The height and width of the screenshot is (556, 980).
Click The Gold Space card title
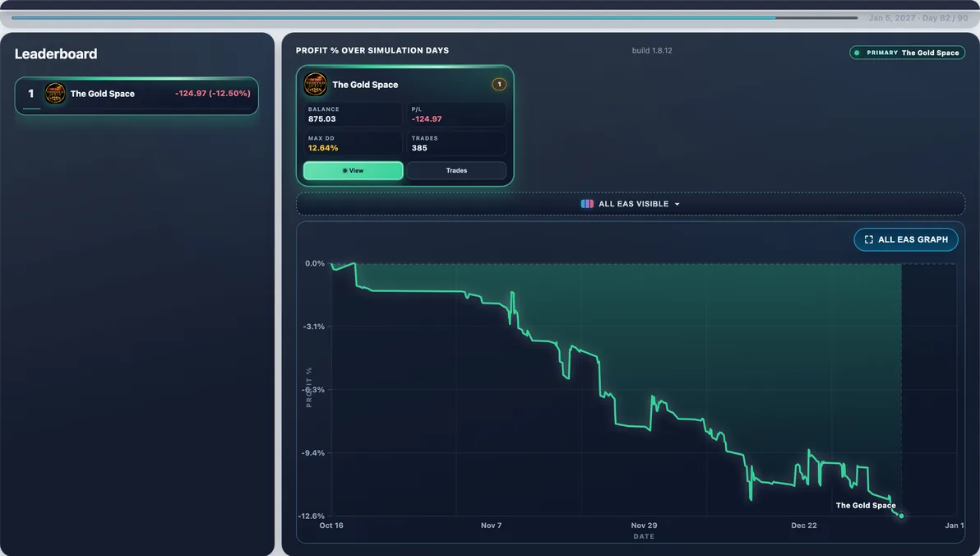click(365, 85)
